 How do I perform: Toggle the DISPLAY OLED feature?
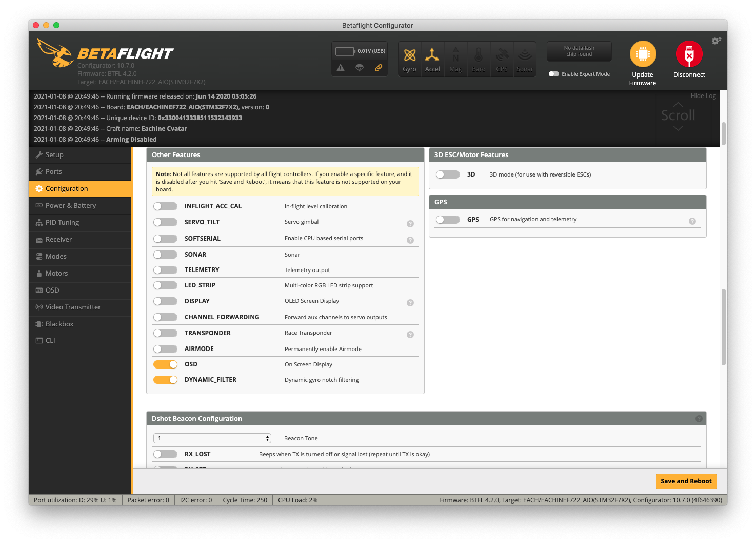(x=165, y=301)
